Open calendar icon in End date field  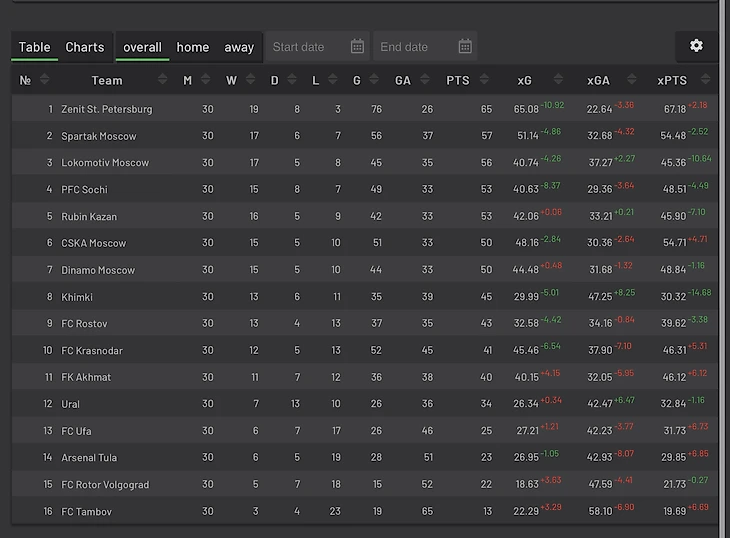(x=465, y=47)
